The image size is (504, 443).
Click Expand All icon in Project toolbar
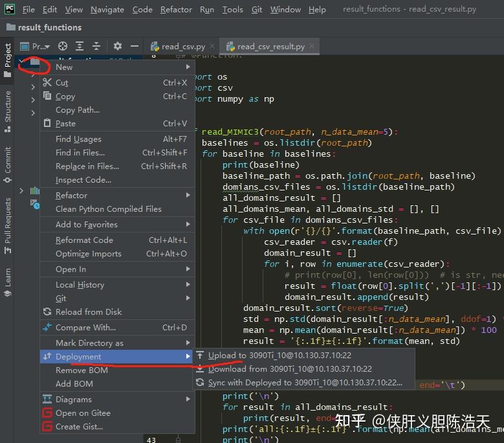tap(80, 47)
